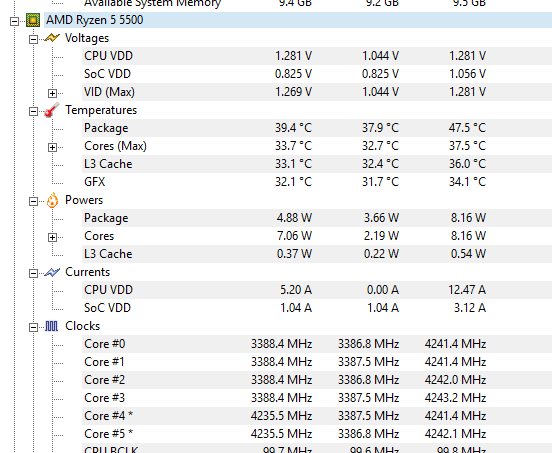
Task: Click the 37.9 °C Package minimum temperature
Action: pos(380,128)
